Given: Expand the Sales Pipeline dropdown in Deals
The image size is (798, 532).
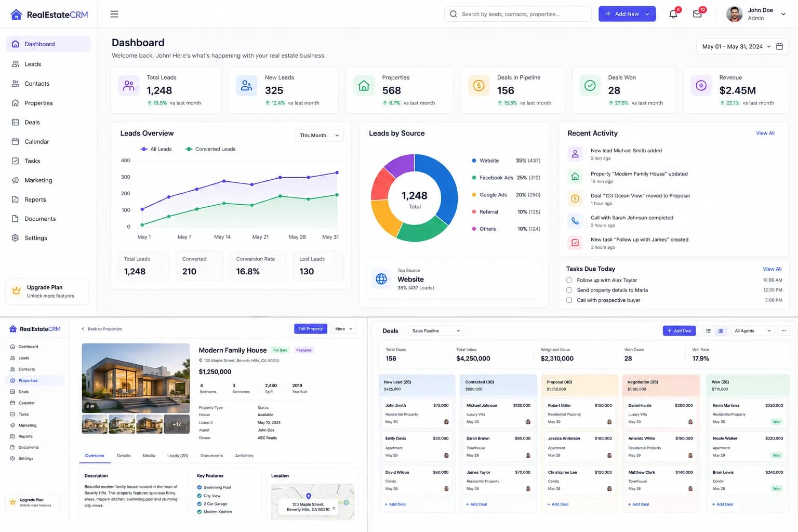Looking at the screenshot, I should [x=436, y=331].
